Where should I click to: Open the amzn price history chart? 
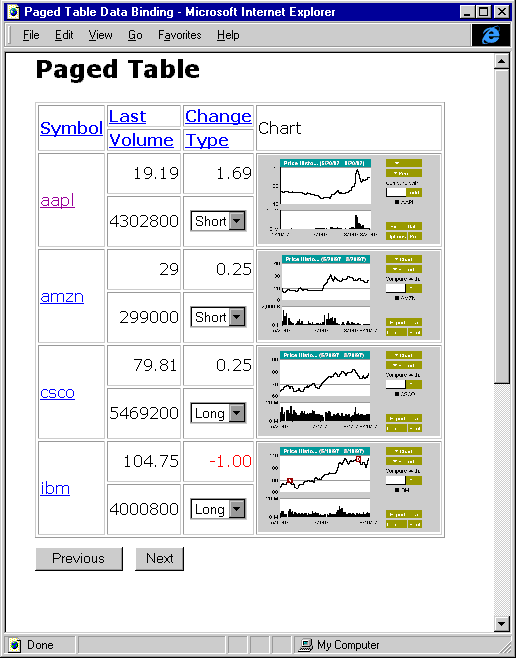pyautogui.click(x=349, y=295)
